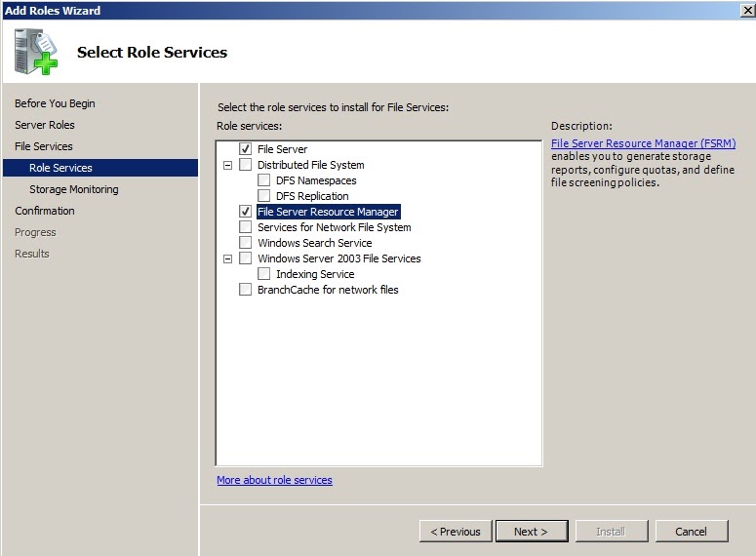Select BranchCache for network files label

tap(328, 290)
